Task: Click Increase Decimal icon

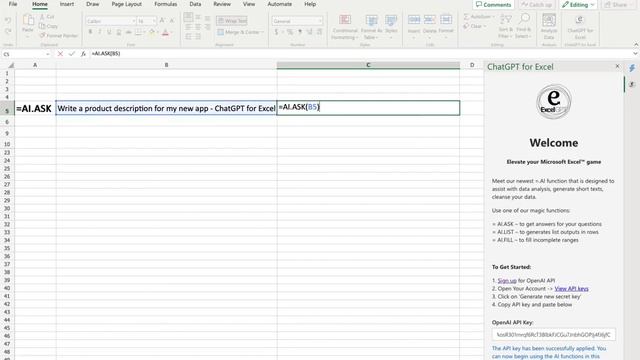Action: point(309,32)
